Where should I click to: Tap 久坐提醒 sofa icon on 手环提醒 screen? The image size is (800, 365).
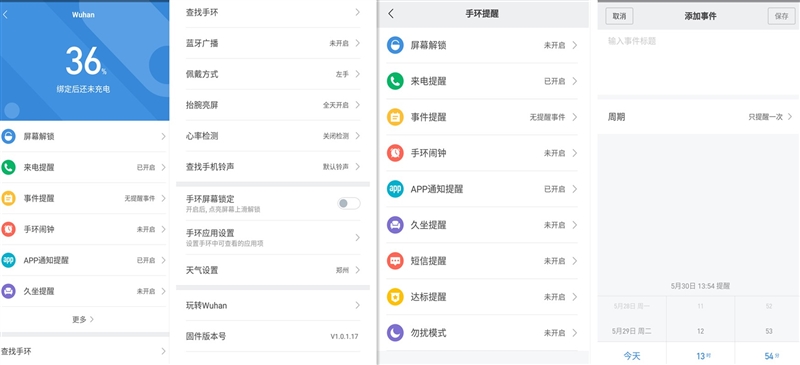coord(395,225)
